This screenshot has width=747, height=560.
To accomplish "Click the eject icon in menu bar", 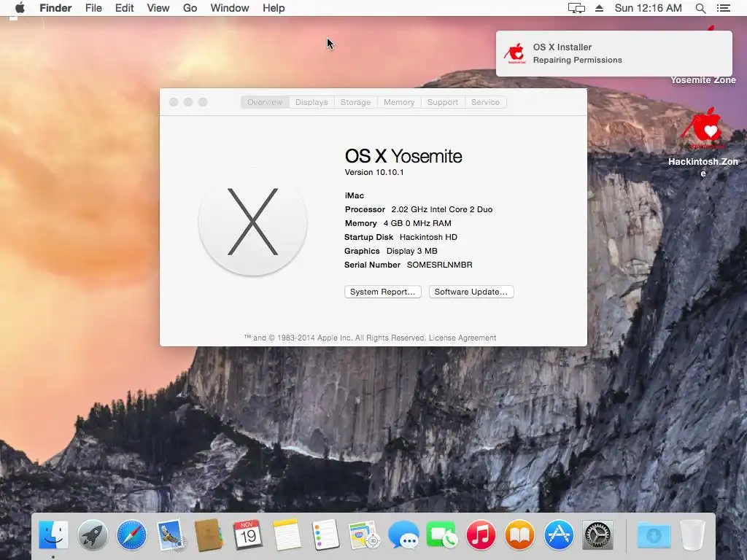I will click(x=600, y=8).
